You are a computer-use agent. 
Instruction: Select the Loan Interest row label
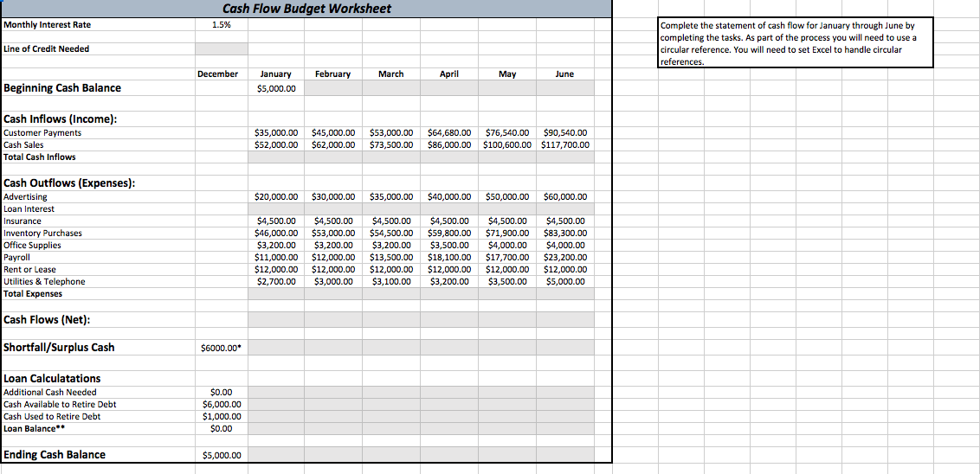(x=29, y=209)
